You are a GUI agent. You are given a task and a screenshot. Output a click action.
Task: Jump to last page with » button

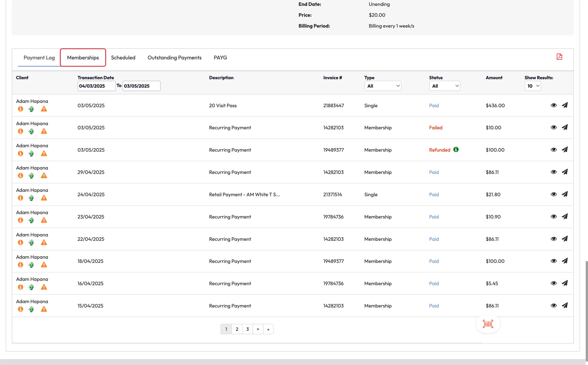click(268, 329)
